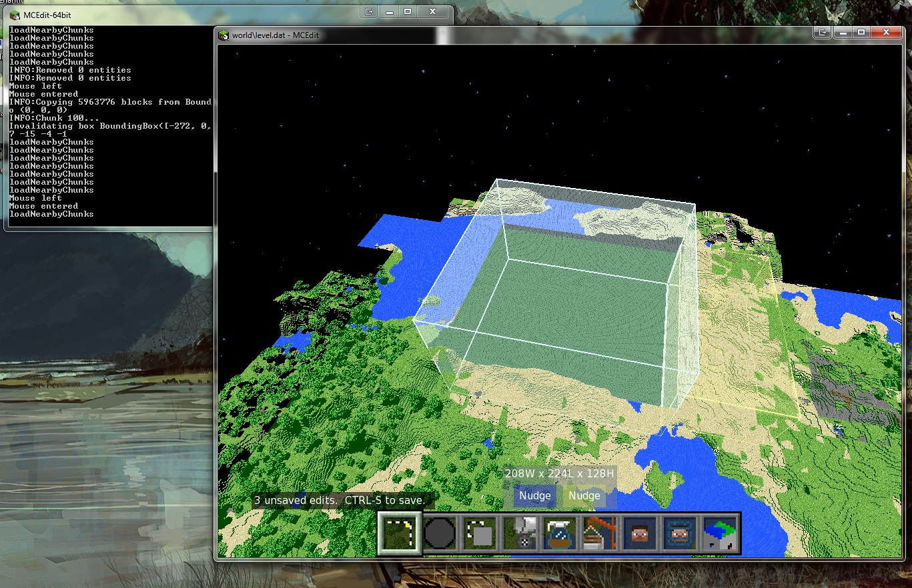Image resolution: width=912 pixels, height=588 pixels.
Task: Click the extra title button left of console minimize
Action: tap(370, 11)
